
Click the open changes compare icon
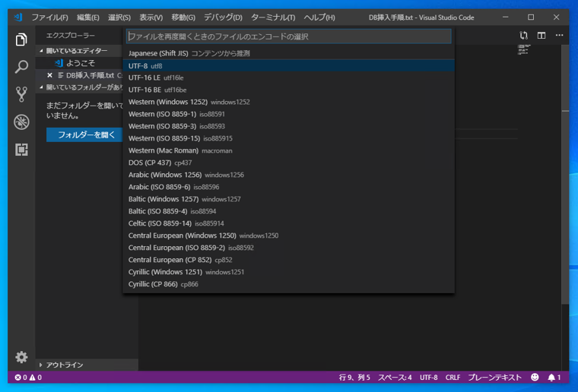click(x=523, y=36)
